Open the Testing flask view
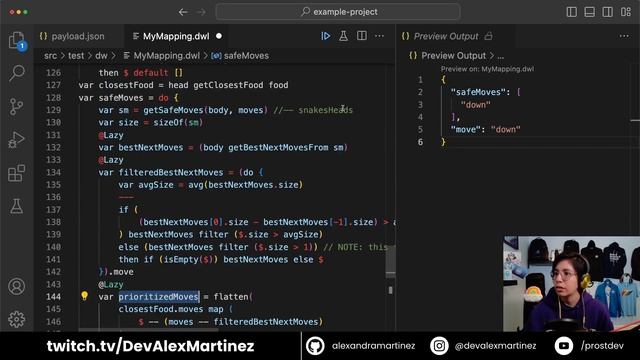640x360 pixels. [17, 207]
